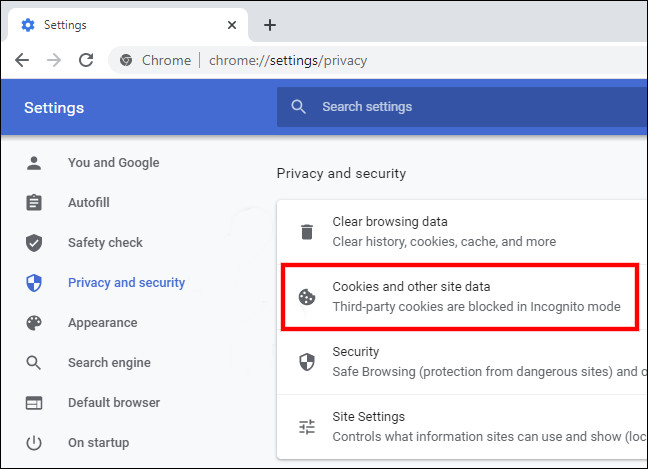Click 'Clear history, cookies, cache, and more' text
This screenshot has height=469, width=648.
(444, 241)
